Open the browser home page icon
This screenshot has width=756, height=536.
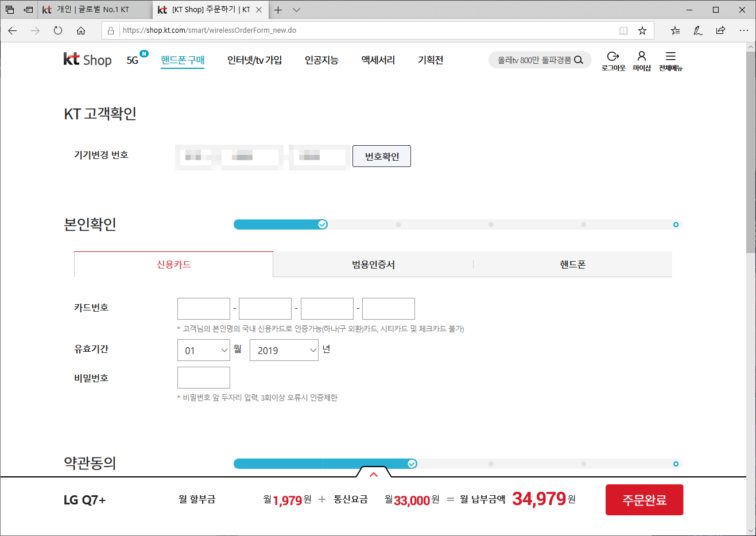[x=81, y=30]
